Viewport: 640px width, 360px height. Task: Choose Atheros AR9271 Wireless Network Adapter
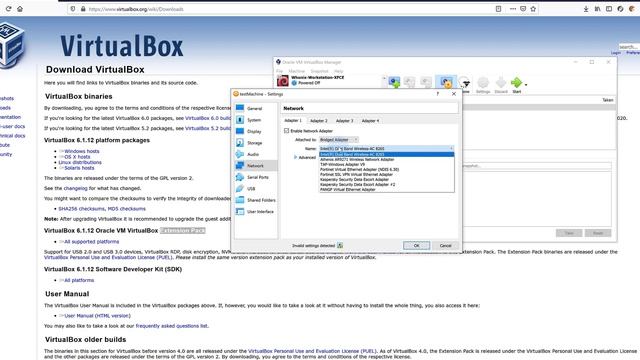coord(386,159)
